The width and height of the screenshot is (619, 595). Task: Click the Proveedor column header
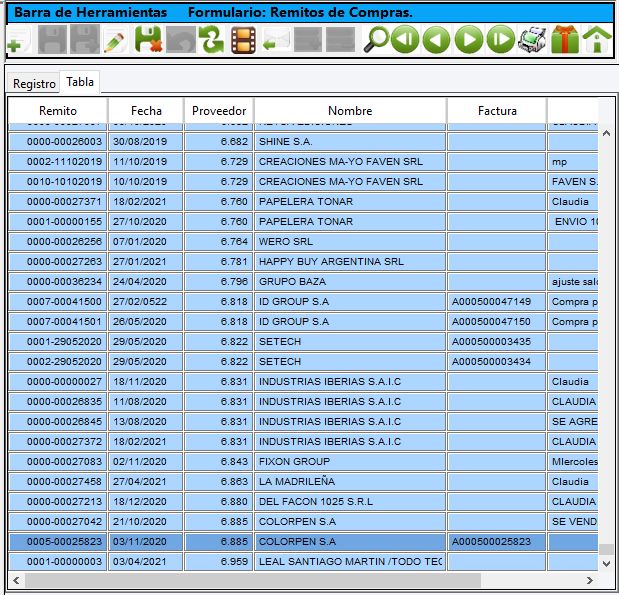(x=219, y=111)
